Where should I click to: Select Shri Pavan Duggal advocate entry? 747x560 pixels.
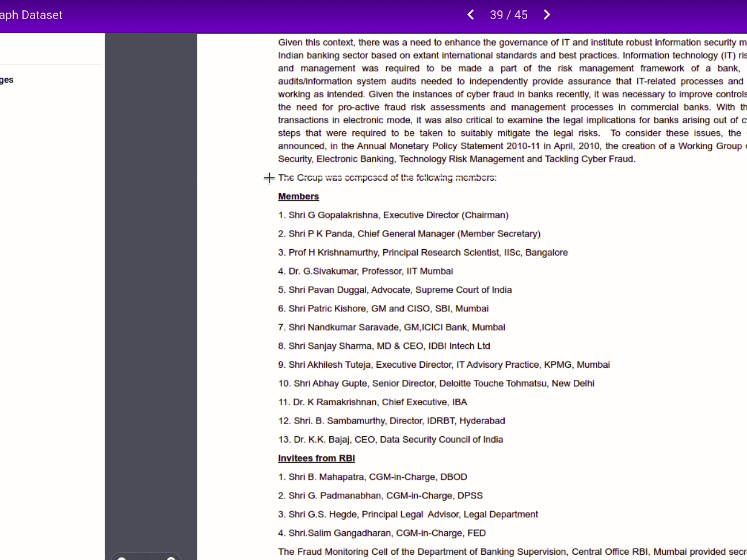pyautogui.click(x=395, y=290)
